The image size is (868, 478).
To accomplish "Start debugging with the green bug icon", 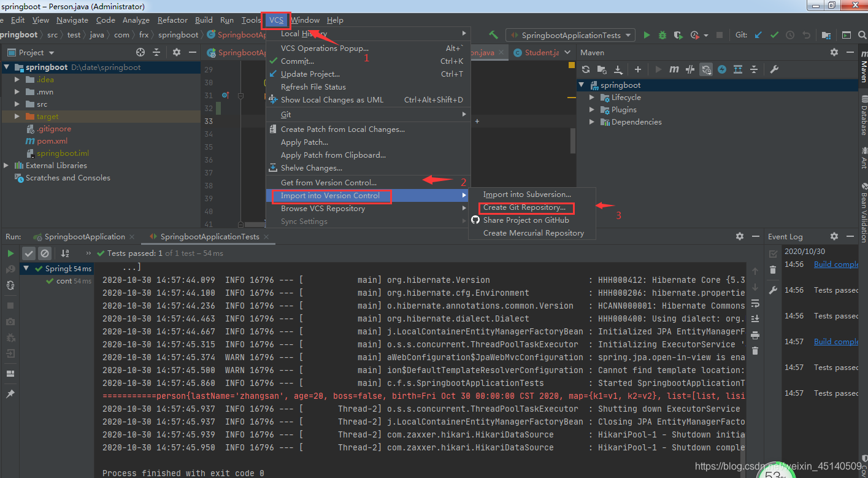I will (663, 35).
